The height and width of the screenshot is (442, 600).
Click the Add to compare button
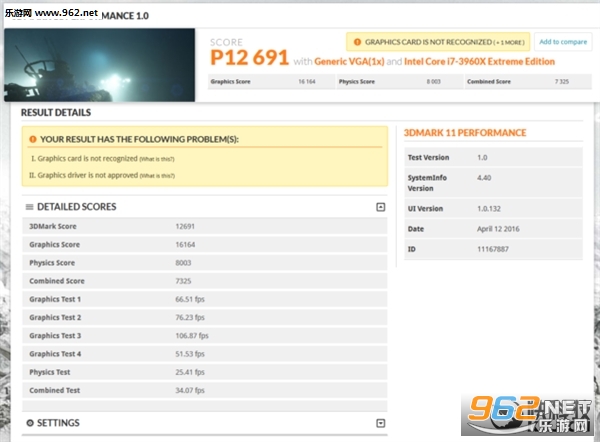coord(563,42)
